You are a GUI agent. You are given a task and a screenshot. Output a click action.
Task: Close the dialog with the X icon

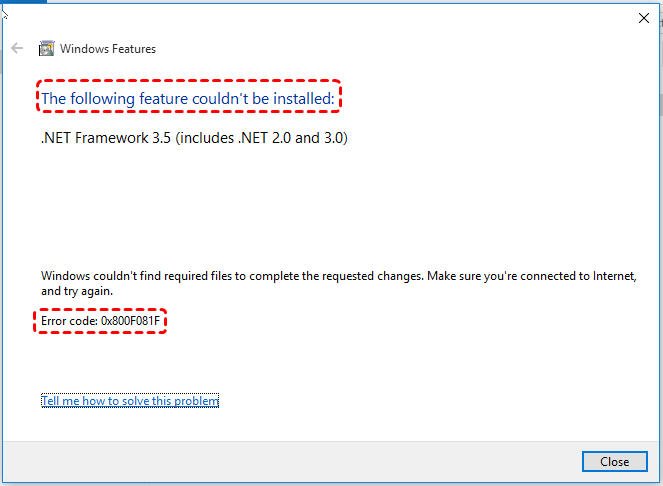(643, 17)
